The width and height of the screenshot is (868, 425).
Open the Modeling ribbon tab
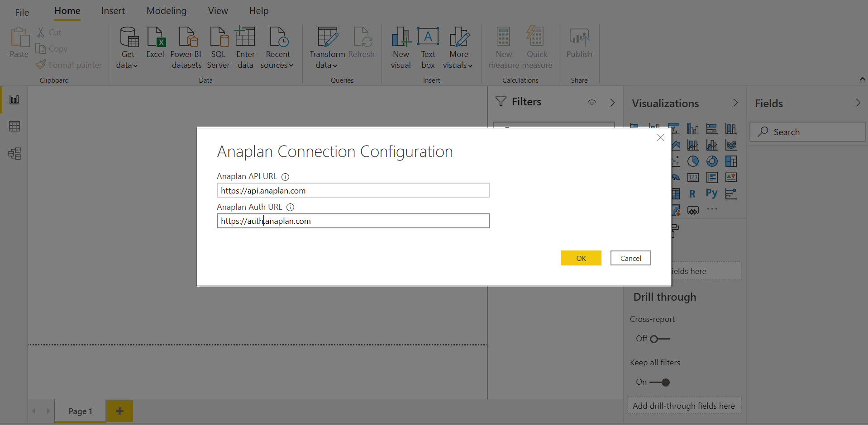(167, 11)
